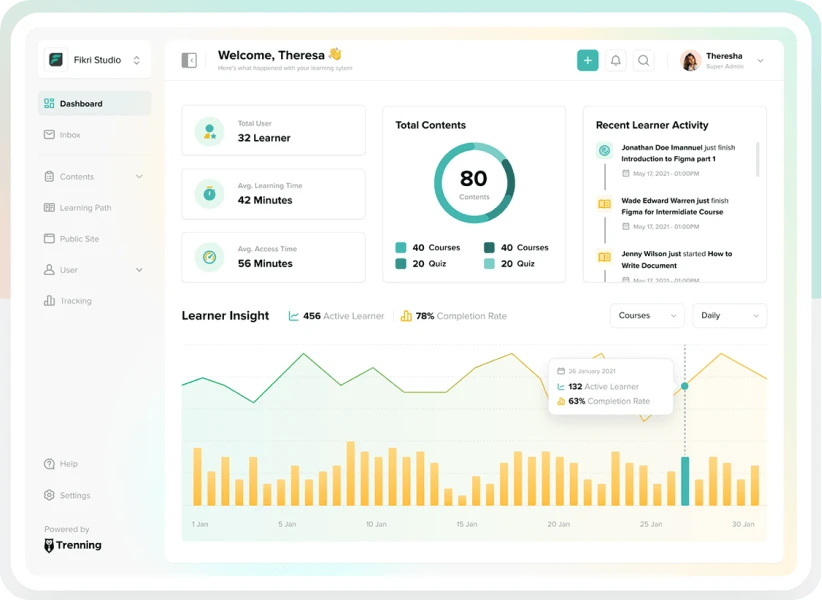Viewport: 822px width, 600px height.
Task: Click the Help icon near bottom sidebar
Action: pos(49,463)
